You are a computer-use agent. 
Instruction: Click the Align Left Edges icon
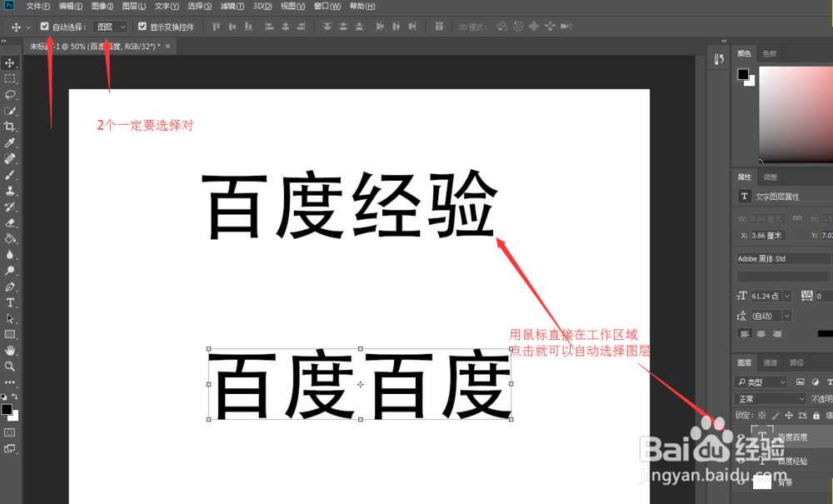[x=269, y=26]
